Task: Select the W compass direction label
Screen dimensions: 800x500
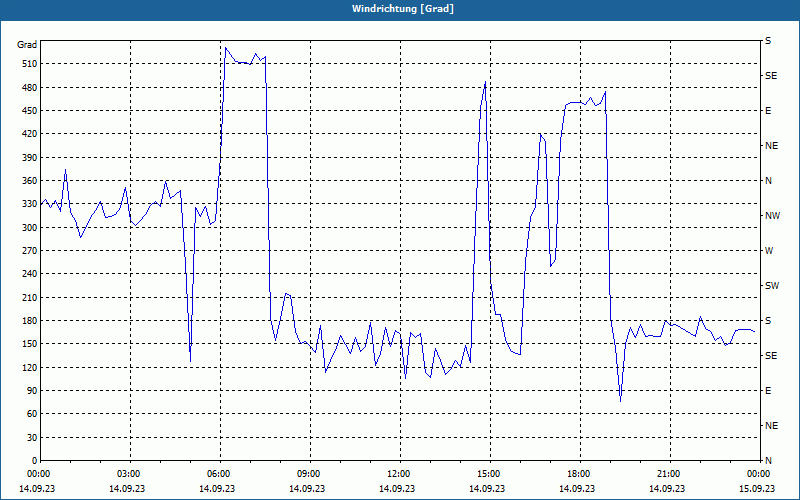Action: (769, 251)
